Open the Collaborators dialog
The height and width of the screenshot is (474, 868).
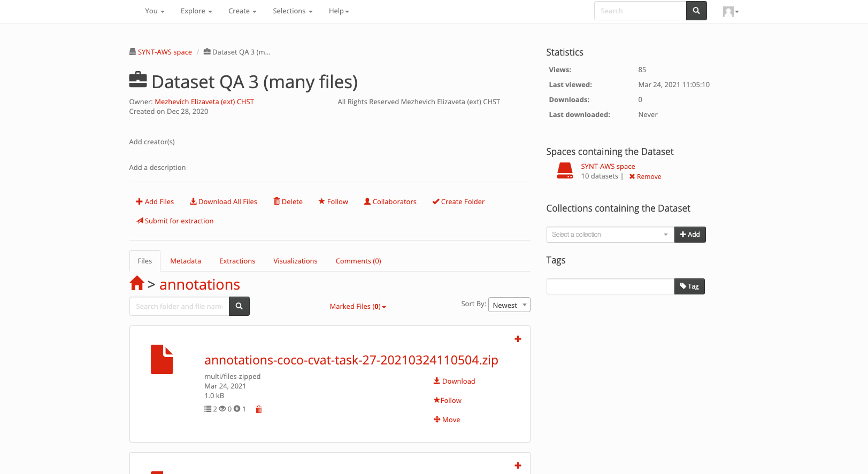point(390,201)
